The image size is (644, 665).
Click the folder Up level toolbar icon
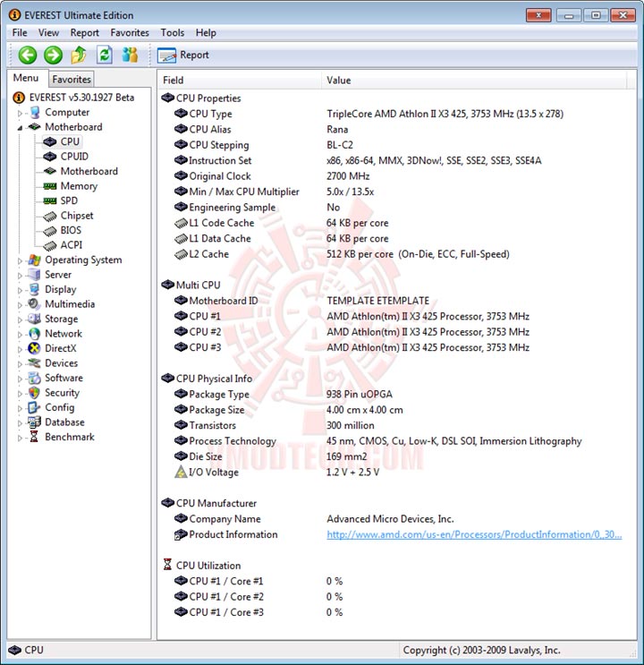click(x=79, y=55)
